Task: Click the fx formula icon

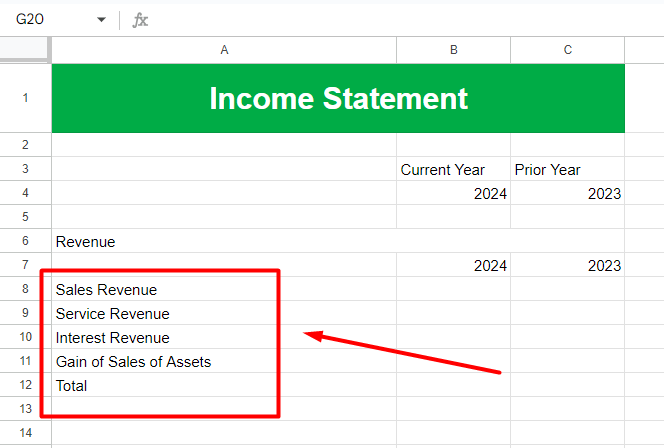Action: [140, 20]
